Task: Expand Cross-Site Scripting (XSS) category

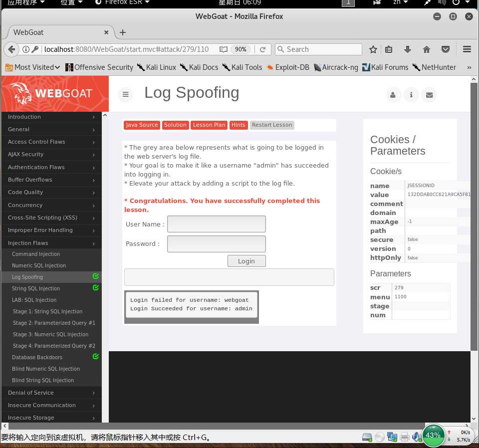Action: [51, 218]
